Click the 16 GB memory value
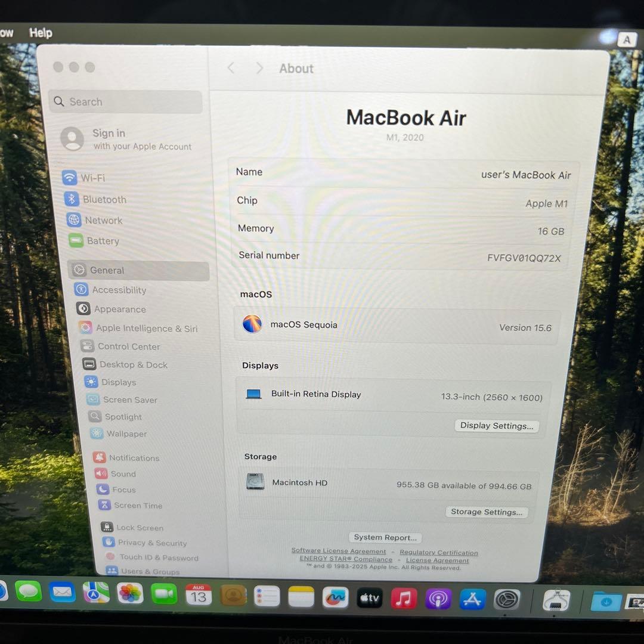Image resolution: width=644 pixels, height=644 pixels. (x=551, y=231)
